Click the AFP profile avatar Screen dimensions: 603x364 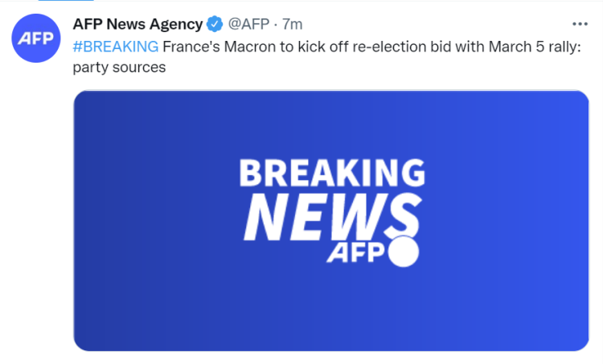point(36,38)
